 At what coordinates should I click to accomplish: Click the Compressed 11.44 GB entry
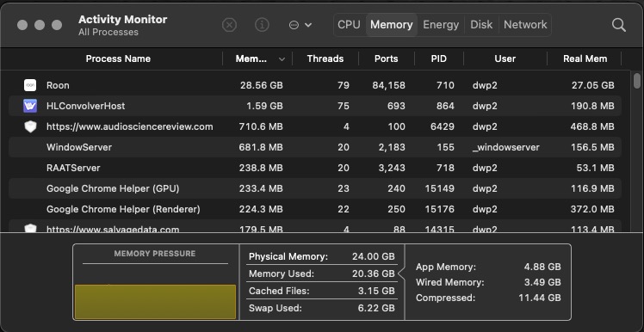coord(488,298)
